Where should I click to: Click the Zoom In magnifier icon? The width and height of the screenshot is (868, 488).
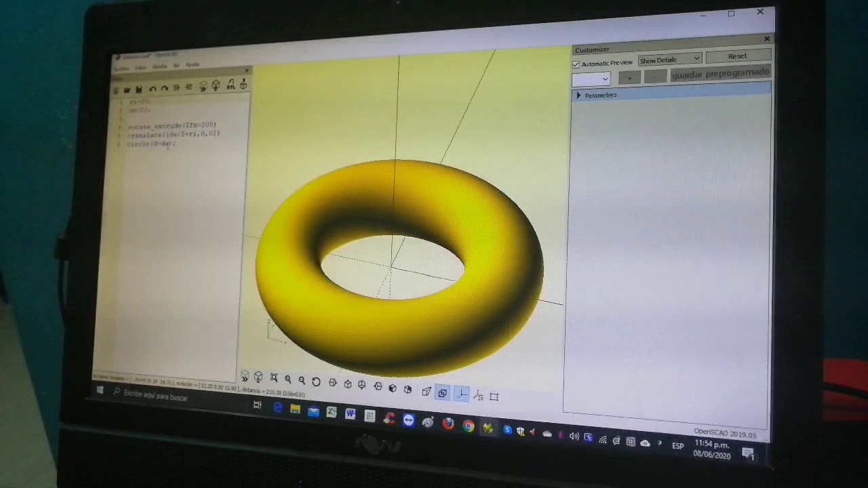click(x=288, y=380)
